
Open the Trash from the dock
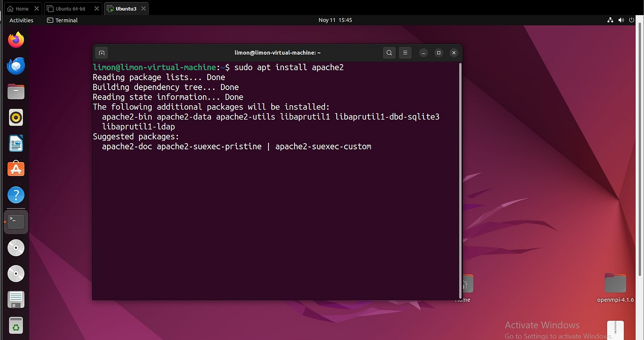point(16,325)
